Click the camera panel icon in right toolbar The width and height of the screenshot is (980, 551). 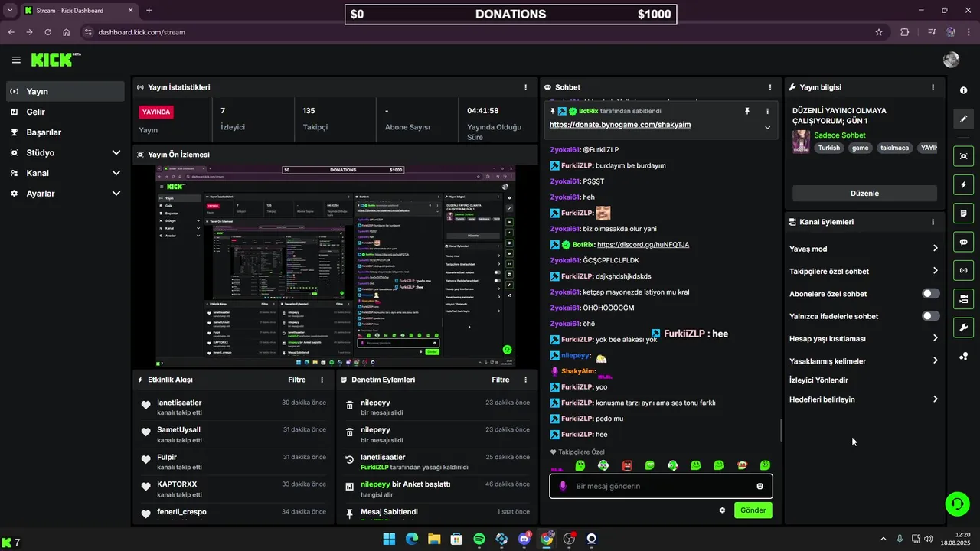[x=963, y=298]
